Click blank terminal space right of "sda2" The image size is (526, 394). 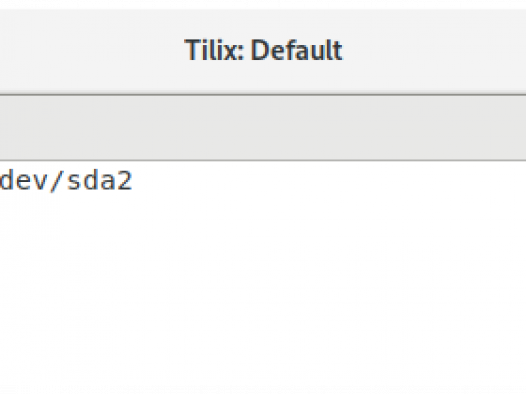pos(329,181)
